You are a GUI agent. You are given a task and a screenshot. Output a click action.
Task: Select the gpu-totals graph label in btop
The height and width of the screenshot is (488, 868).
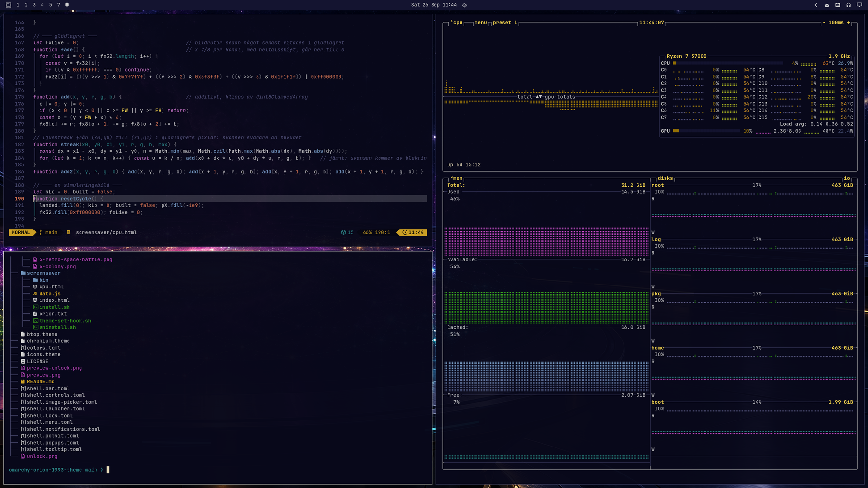click(560, 97)
